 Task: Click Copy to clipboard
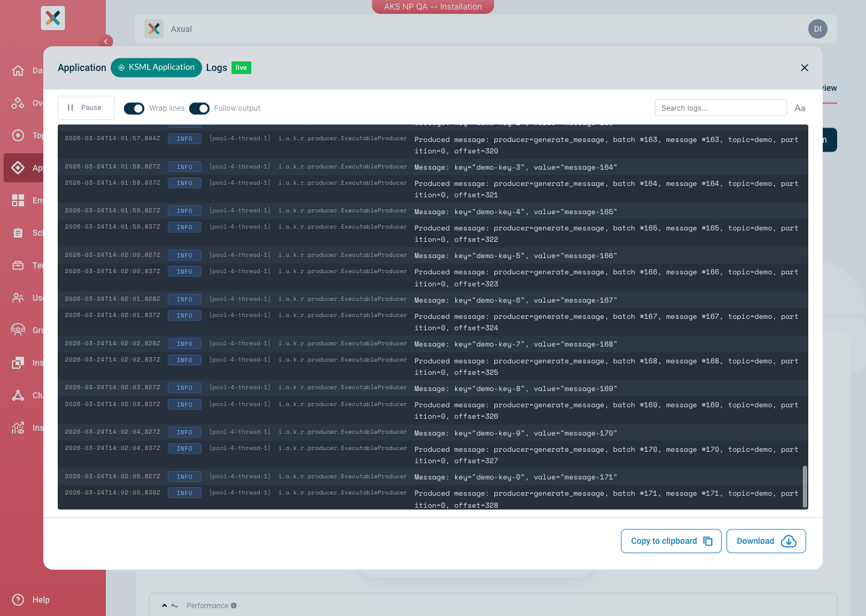tap(671, 541)
